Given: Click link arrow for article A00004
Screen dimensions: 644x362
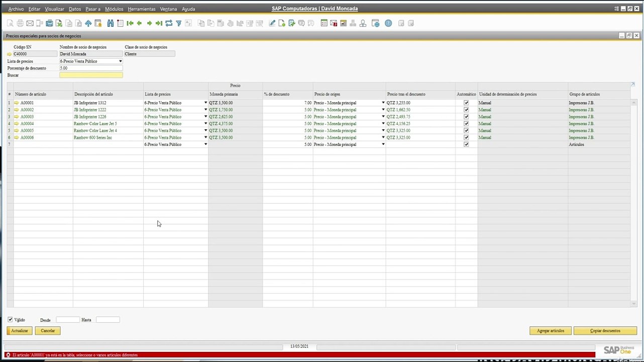Looking at the screenshot, I should pyautogui.click(x=16, y=124).
